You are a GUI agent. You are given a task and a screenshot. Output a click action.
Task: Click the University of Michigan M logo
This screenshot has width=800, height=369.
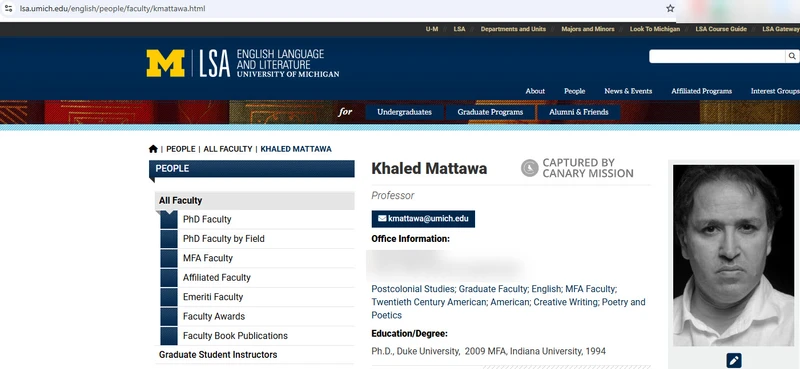[x=165, y=63]
